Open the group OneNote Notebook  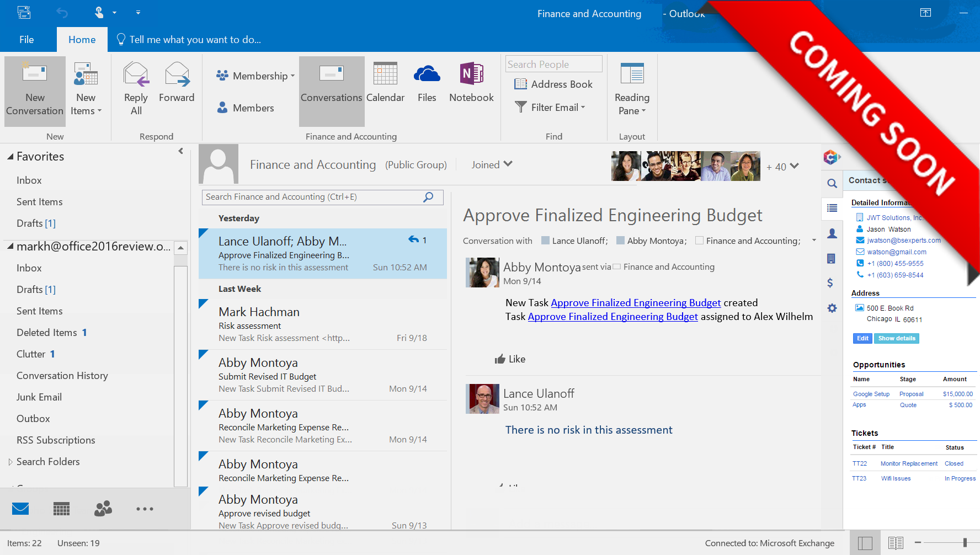pyautogui.click(x=471, y=83)
